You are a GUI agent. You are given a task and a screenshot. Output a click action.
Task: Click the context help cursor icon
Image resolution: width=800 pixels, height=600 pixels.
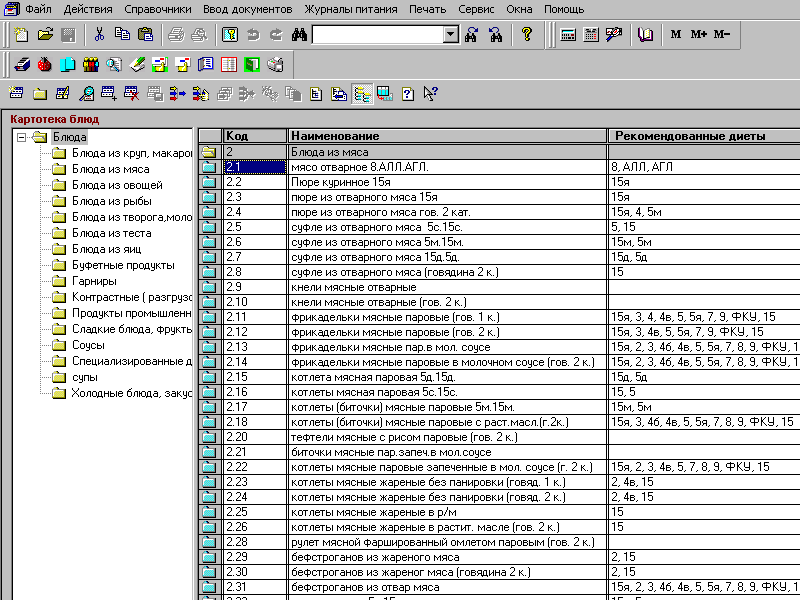(x=430, y=94)
